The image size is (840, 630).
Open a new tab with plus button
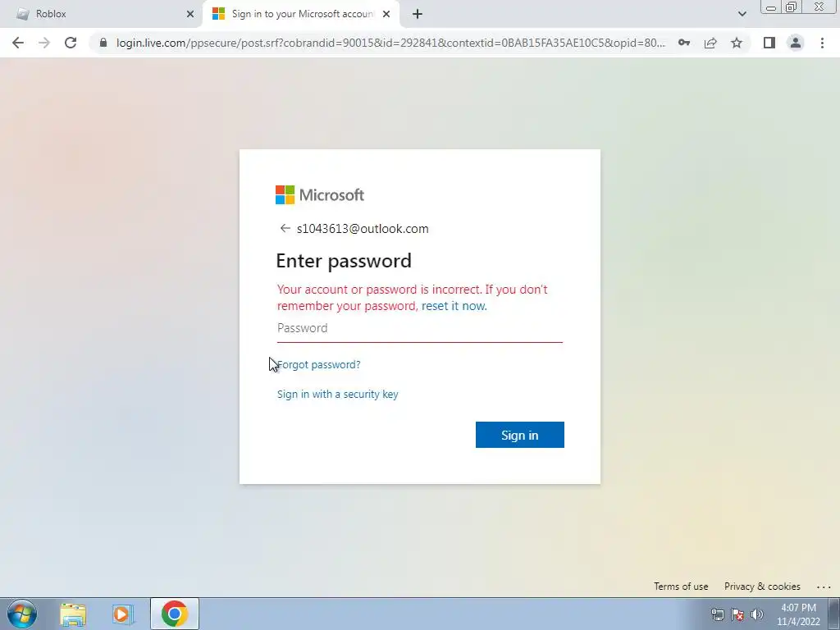418,14
